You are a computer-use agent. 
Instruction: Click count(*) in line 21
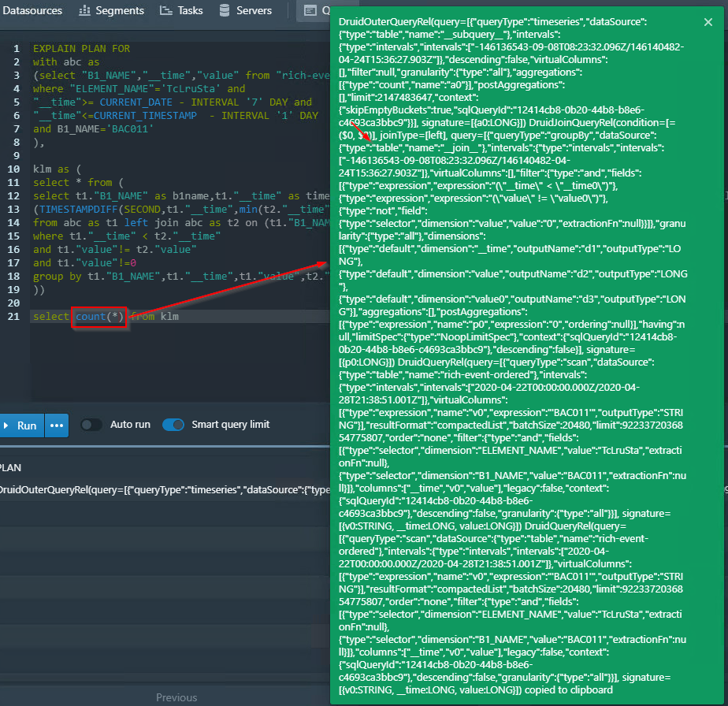(x=99, y=316)
